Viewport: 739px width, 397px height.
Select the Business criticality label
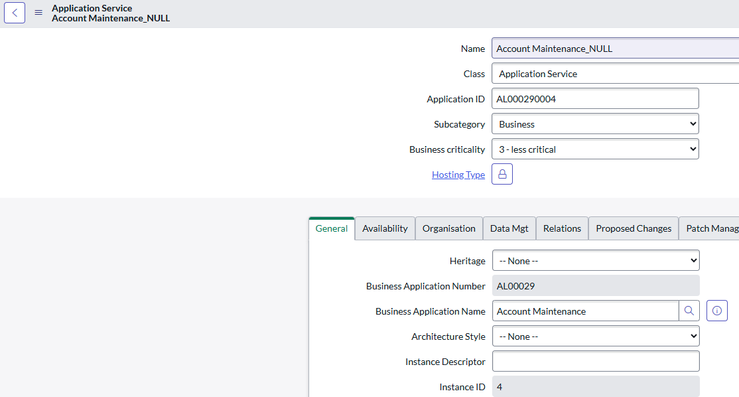pyautogui.click(x=447, y=149)
